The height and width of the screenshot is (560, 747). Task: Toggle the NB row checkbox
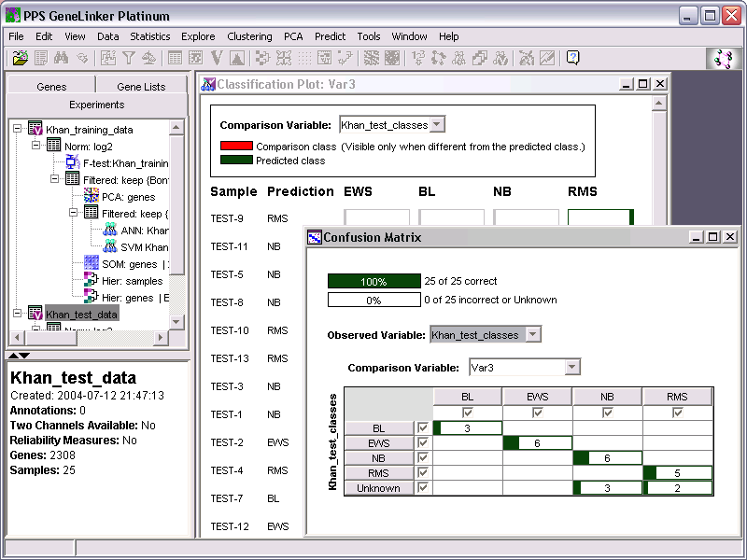(x=423, y=457)
